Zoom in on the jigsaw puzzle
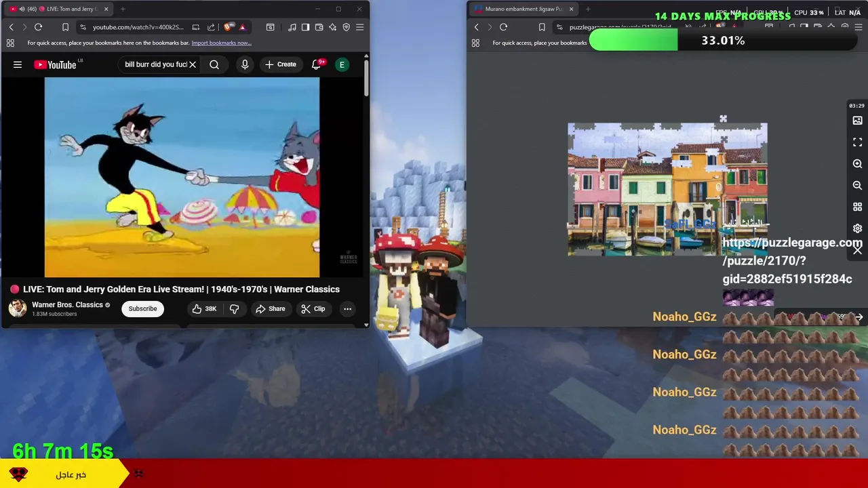868x488 pixels. click(x=857, y=164)
